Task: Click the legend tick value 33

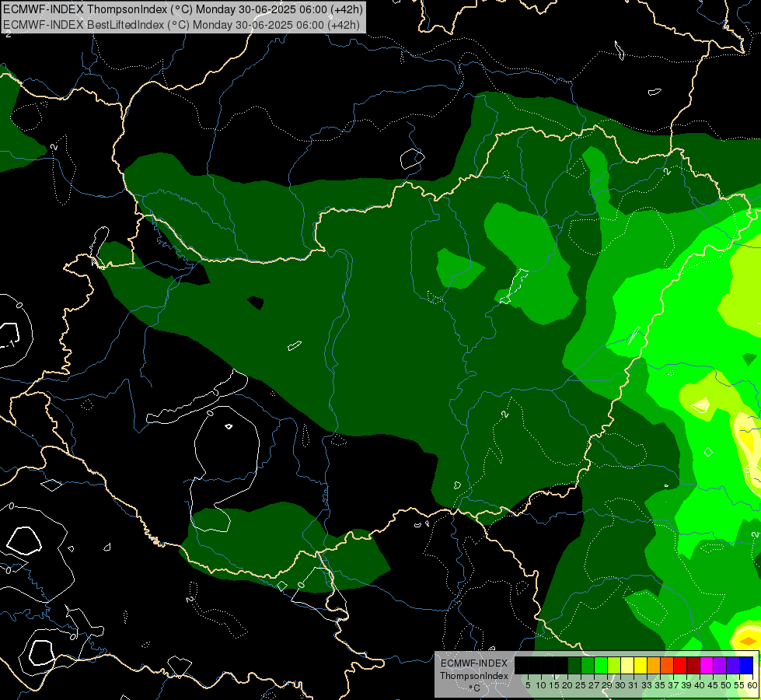Action: click(x=647, y=685)
